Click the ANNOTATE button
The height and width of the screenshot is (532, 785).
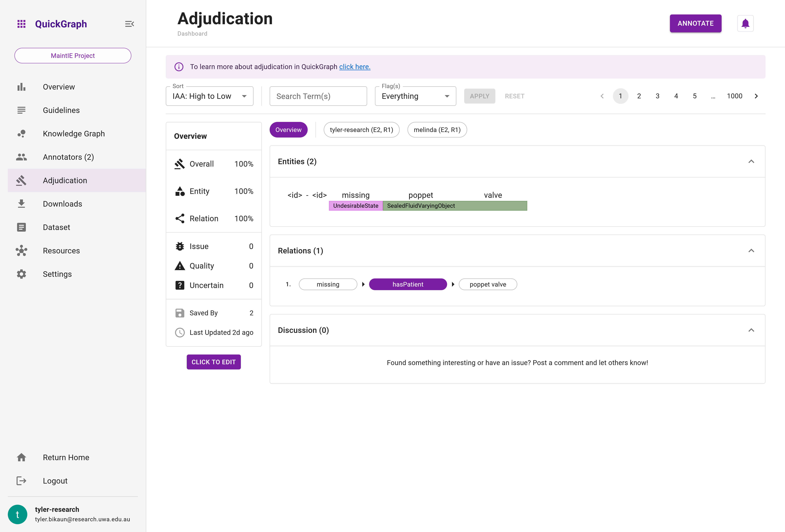click(x=695, y=23)
